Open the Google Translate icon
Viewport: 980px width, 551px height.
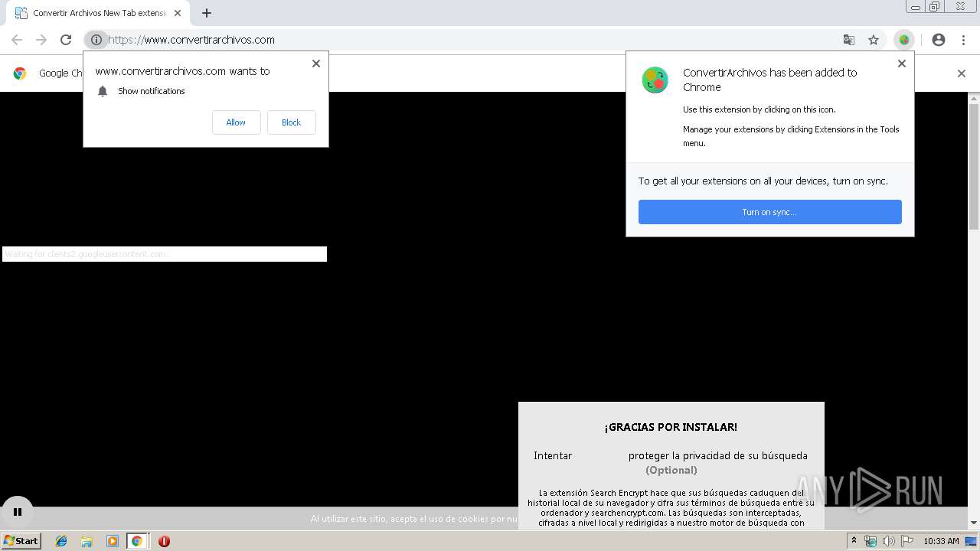[849, 40]
